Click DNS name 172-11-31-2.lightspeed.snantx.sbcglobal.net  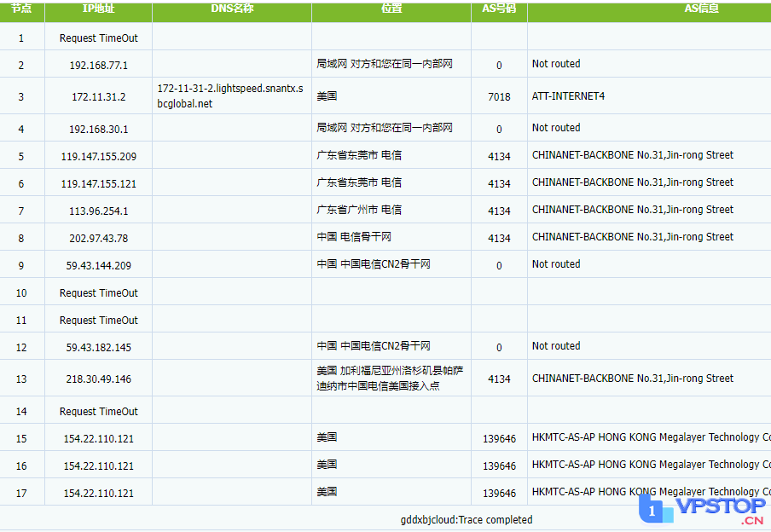[x=230, y=95]
